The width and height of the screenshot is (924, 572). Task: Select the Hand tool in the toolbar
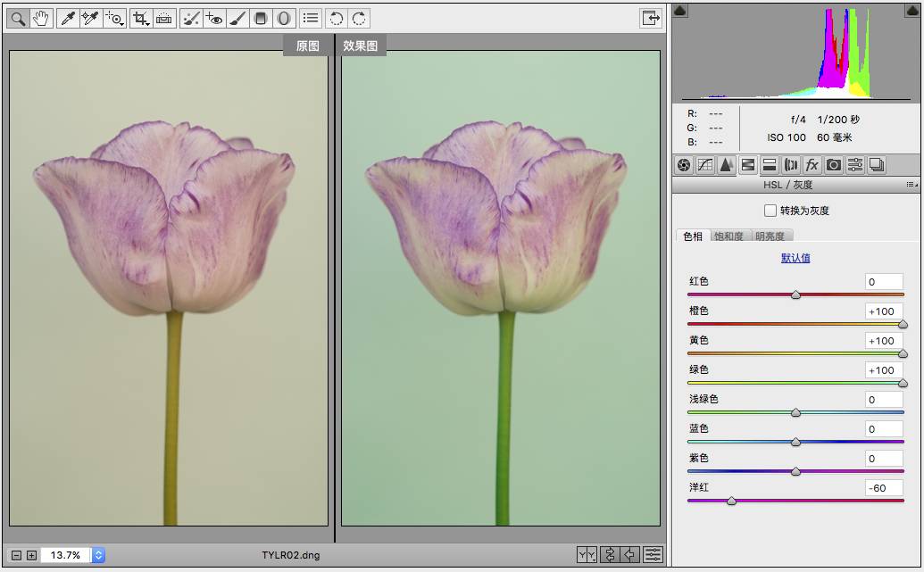(x=41, y=18)
